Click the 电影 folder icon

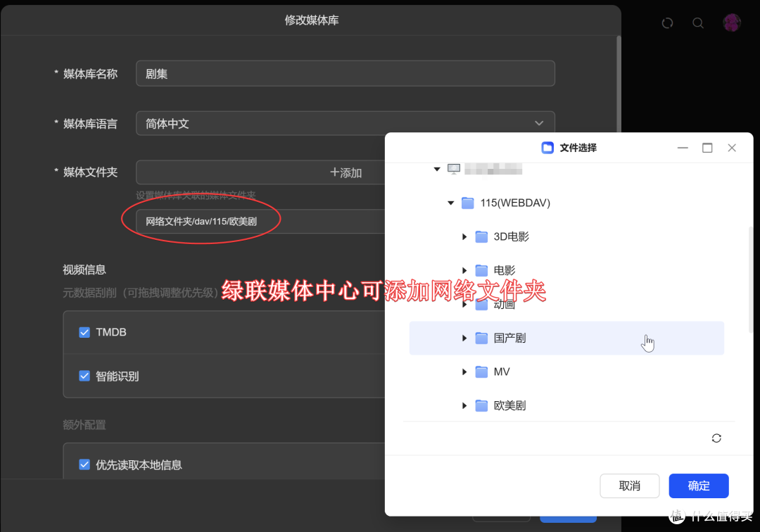pos(481,270)
